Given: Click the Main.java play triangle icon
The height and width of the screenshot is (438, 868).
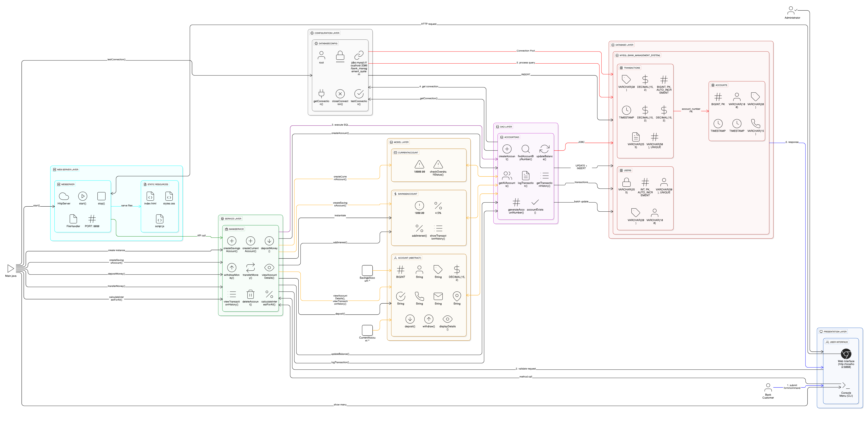Looking at the screenshot, I should (10, 269).
